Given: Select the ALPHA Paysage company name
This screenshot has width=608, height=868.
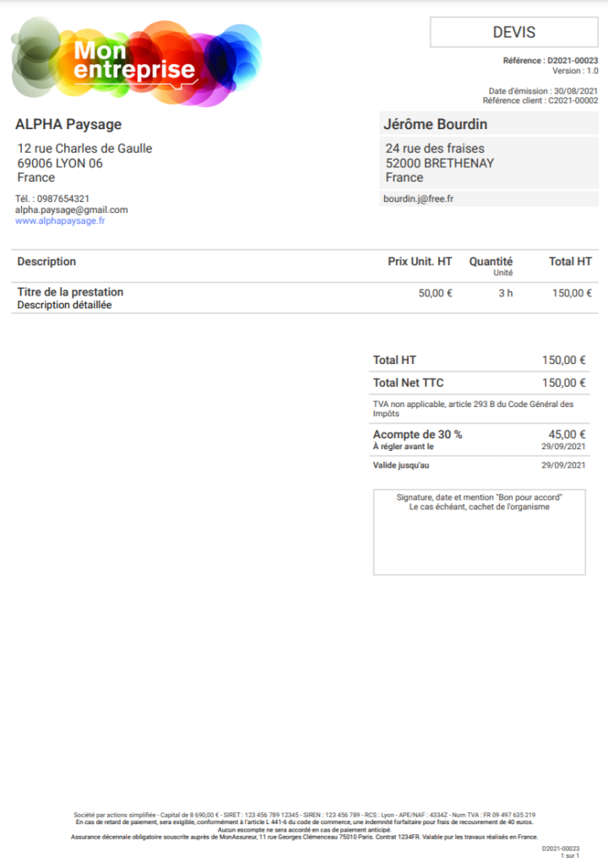Looking at the screenshot, I should pos(68,125).
